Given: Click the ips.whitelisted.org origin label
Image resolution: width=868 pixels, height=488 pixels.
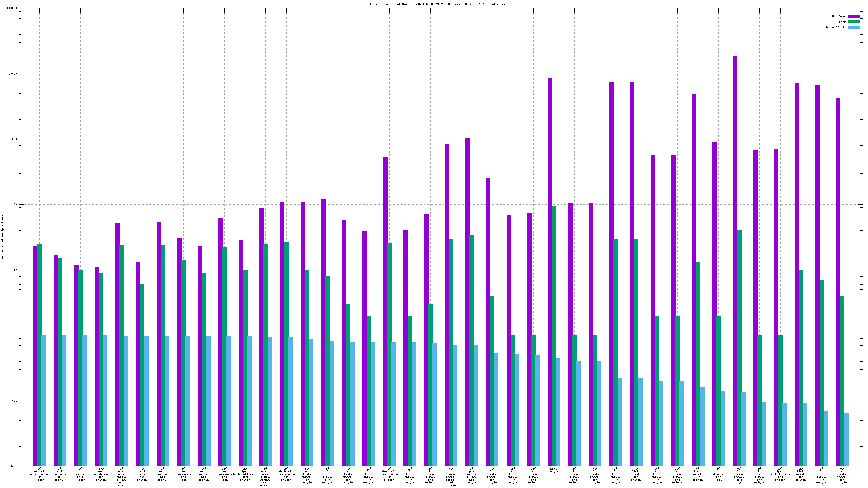Looking at the screenshot, I should [x=780, y=474].
